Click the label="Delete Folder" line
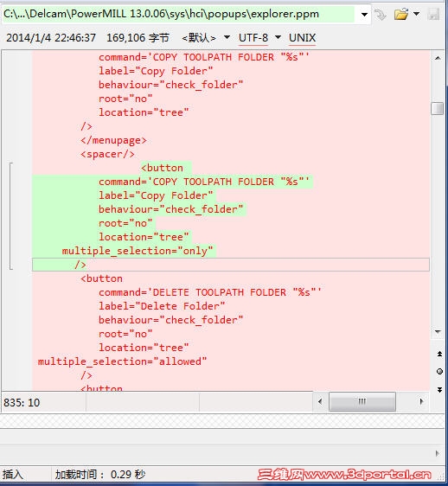This screenshot has height=486, width=448. point(162,306)
